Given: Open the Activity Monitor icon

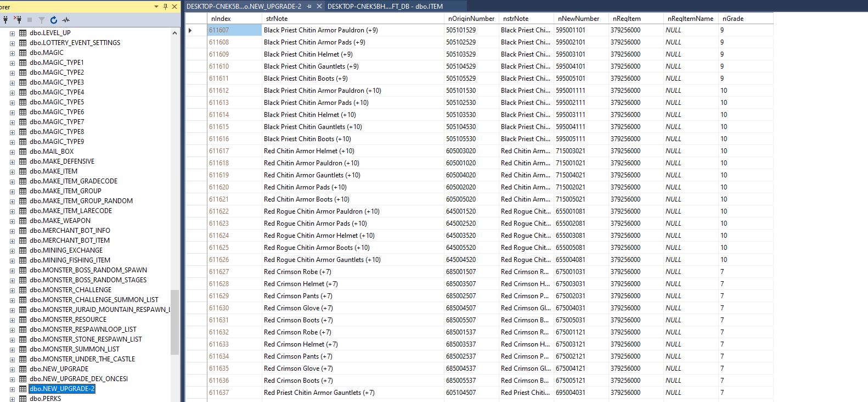Looking at the screenshot, I should point(66,20).
